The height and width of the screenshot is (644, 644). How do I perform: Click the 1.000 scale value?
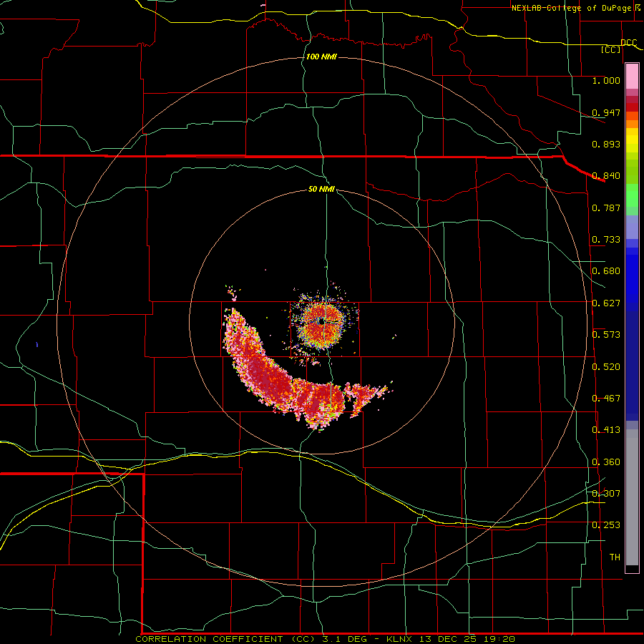[606, 80]
